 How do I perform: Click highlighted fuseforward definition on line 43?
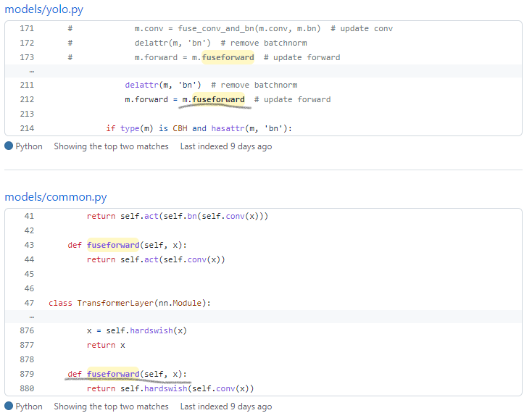[x=113, y=245]
